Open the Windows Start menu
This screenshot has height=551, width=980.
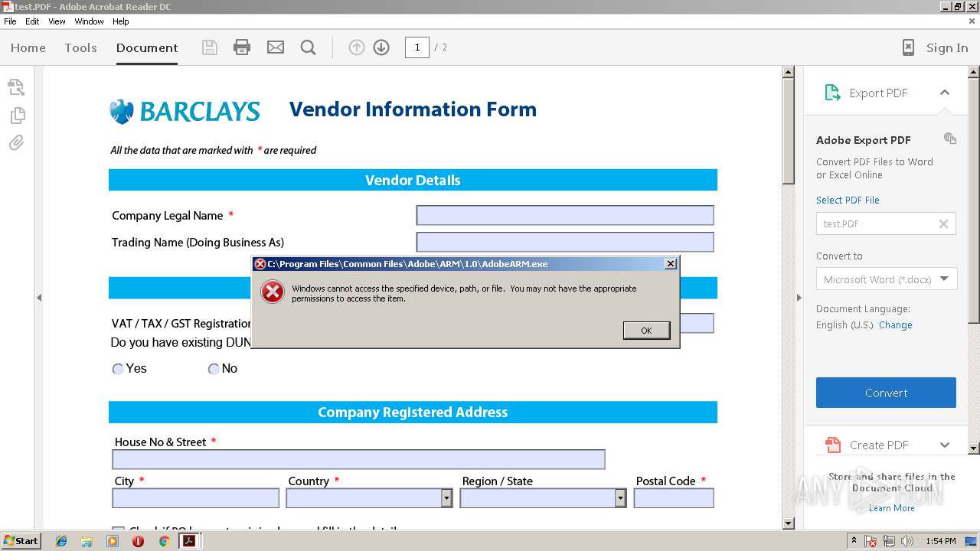(x=21, y=541)
